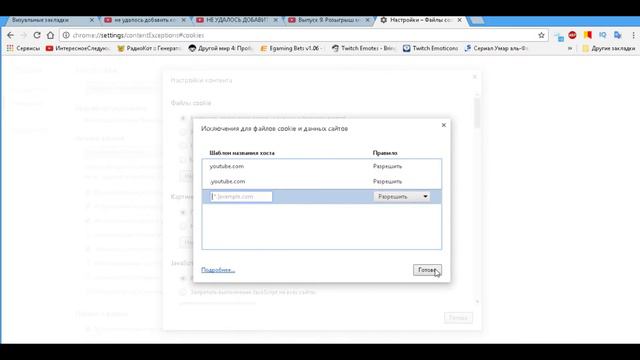Bookmark this page with the star icon
640x360 pixels.
(x=541, y=36)
